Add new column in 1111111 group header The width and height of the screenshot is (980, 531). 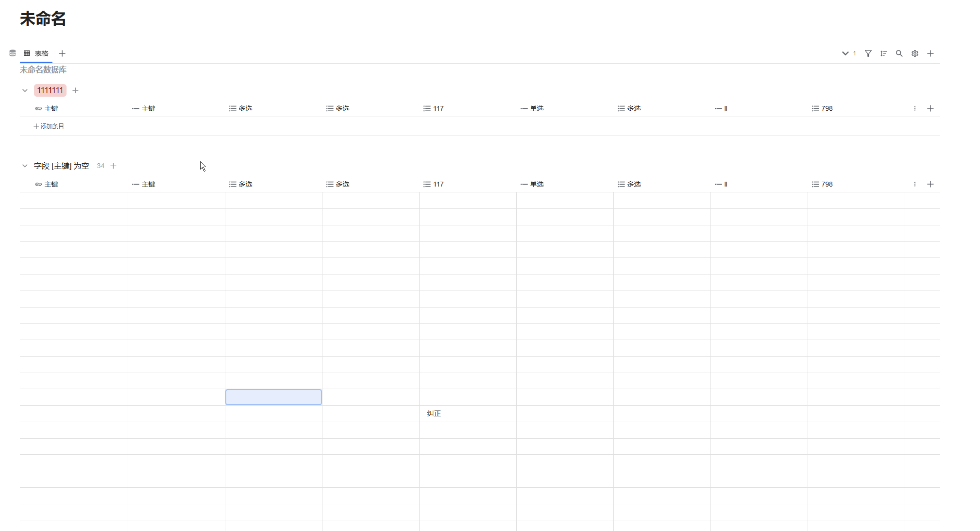pos(930,108)
